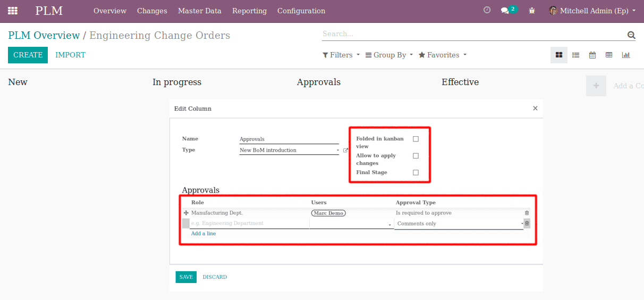Click the Name field Approvals
Screen dimensions: 644x300
coord(289,139)
